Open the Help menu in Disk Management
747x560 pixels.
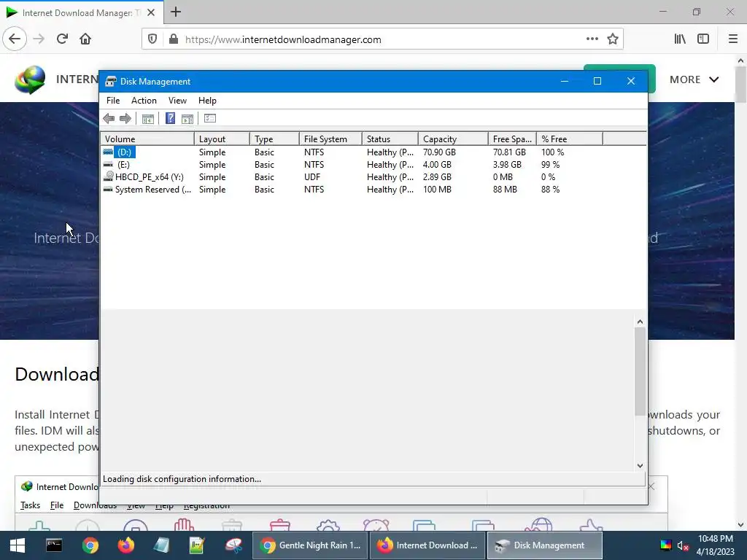coord(207,101)
